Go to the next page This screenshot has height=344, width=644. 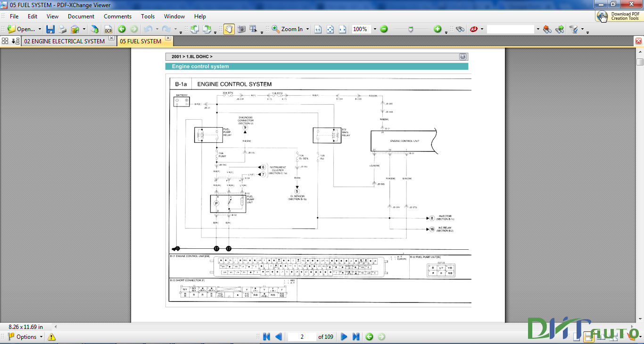point(344,336)
